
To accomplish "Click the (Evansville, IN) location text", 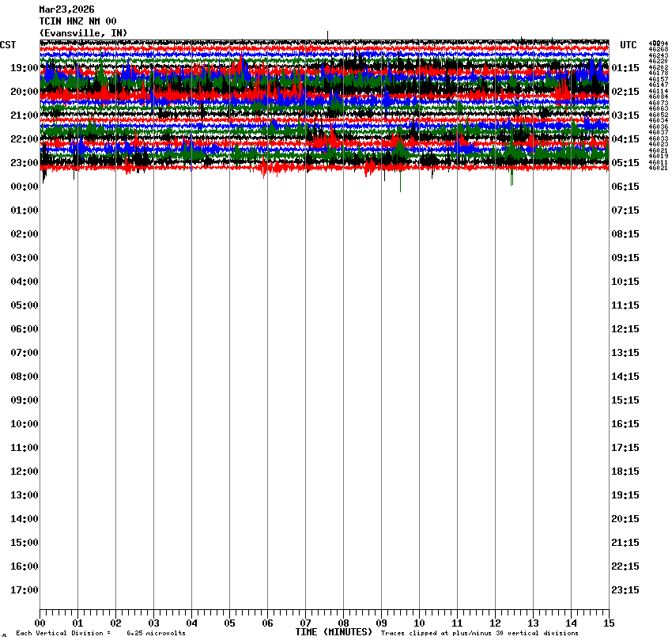I will [83, 32].
